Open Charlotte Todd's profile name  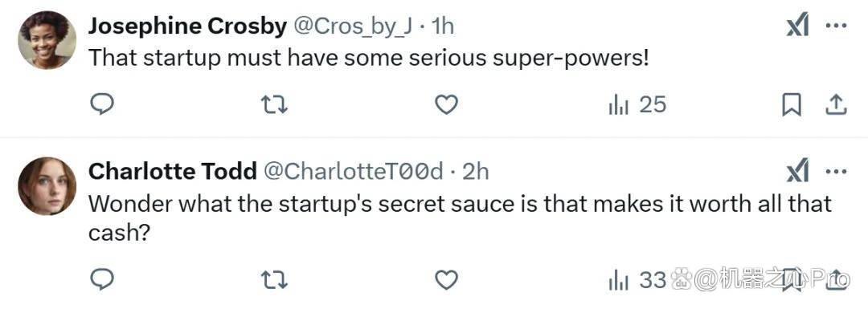coord(172,172)
